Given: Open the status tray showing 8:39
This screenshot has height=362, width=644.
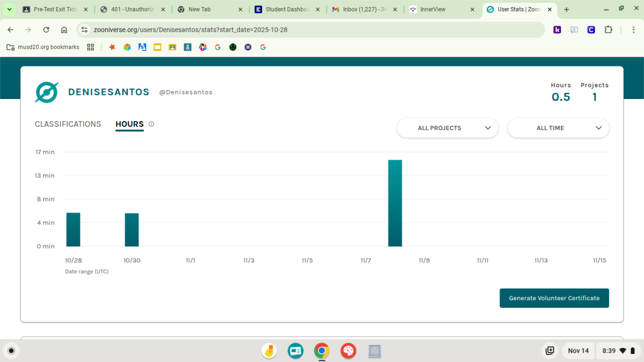Looking at the screenshot, I should (619, 350).
